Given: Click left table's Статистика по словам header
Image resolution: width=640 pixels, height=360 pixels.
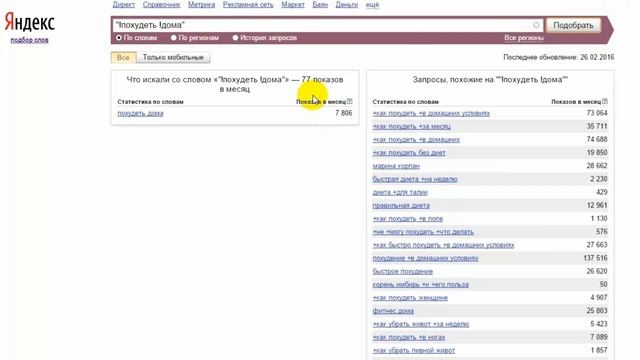Looking at the screenshot, I should (150, 102).
